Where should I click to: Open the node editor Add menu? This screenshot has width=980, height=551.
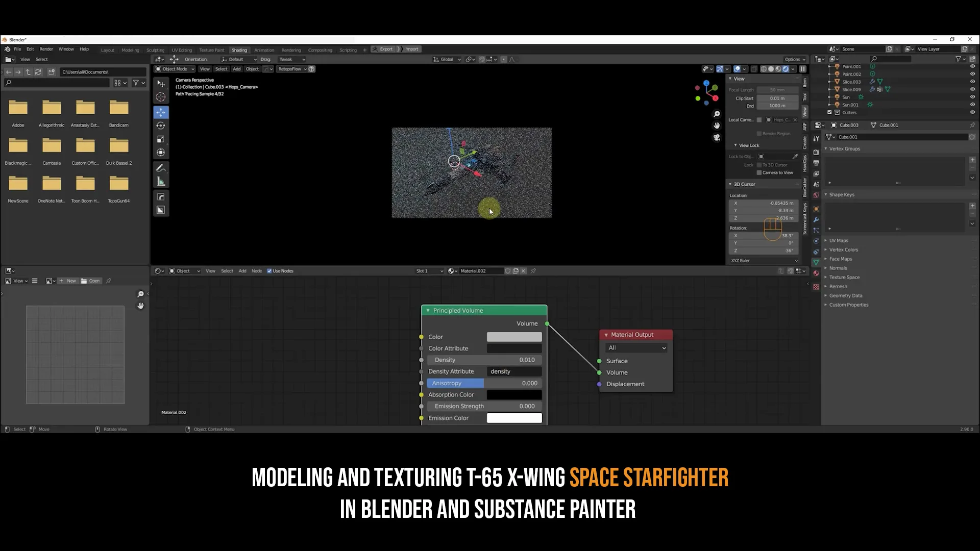point(242,271)
